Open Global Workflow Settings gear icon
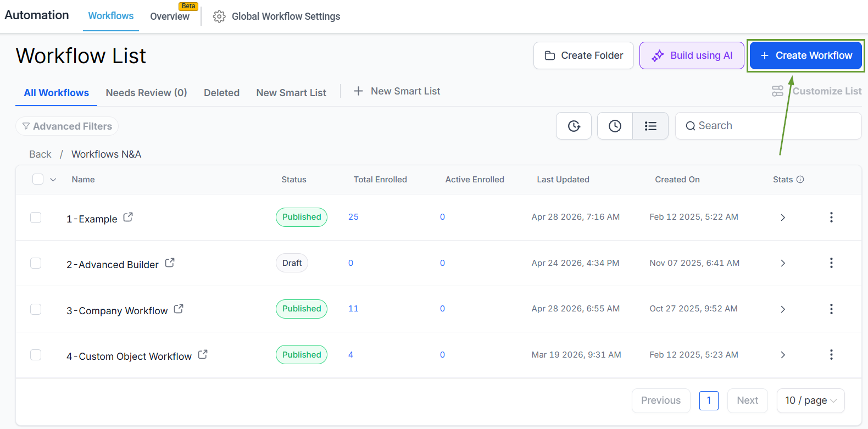 coord(219,16)
